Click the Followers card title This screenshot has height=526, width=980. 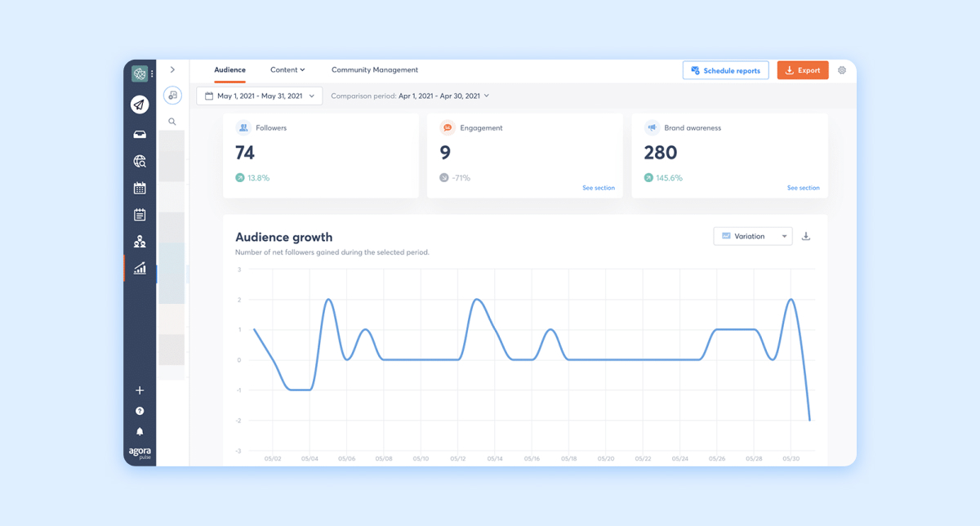(x=271, y=128)
